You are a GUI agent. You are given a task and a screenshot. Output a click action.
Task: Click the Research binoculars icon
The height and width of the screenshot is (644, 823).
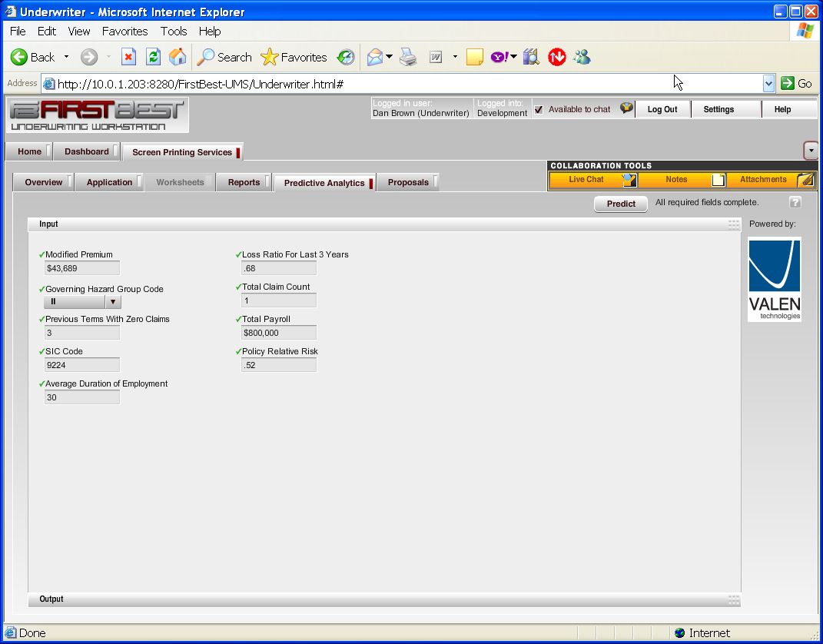pos(531,57)
